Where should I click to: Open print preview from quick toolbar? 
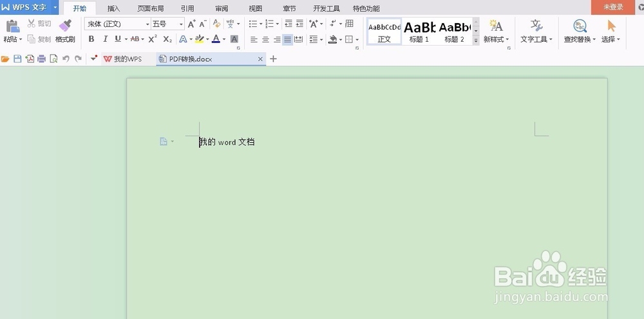(53, 59)
